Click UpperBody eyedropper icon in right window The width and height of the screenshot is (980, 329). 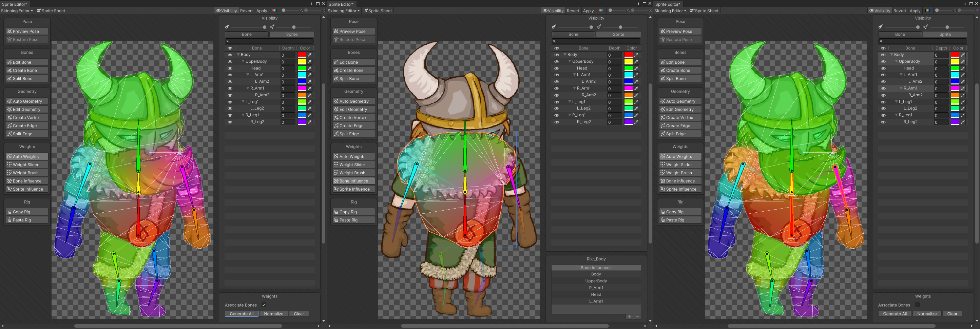pyautogui.click(x=963, y=62)
